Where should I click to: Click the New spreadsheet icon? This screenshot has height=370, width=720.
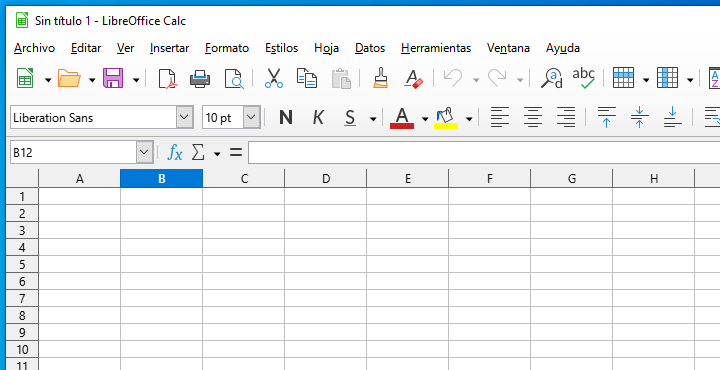[x=25, y=78]
